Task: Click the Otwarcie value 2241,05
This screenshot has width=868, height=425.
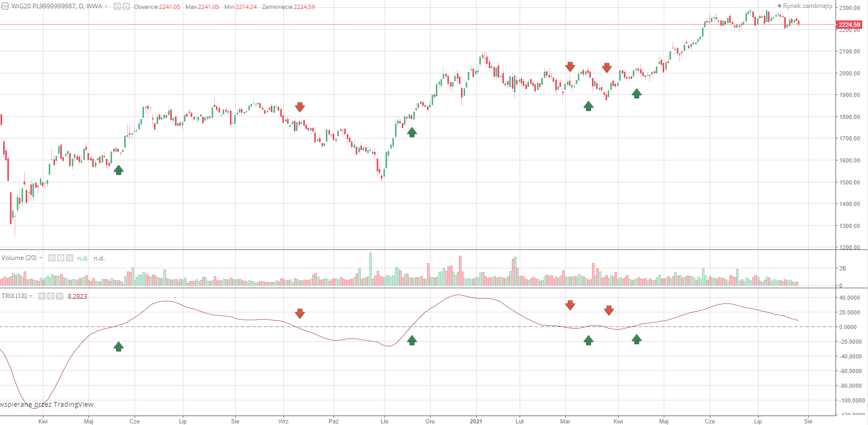Action: click(170, 7)
